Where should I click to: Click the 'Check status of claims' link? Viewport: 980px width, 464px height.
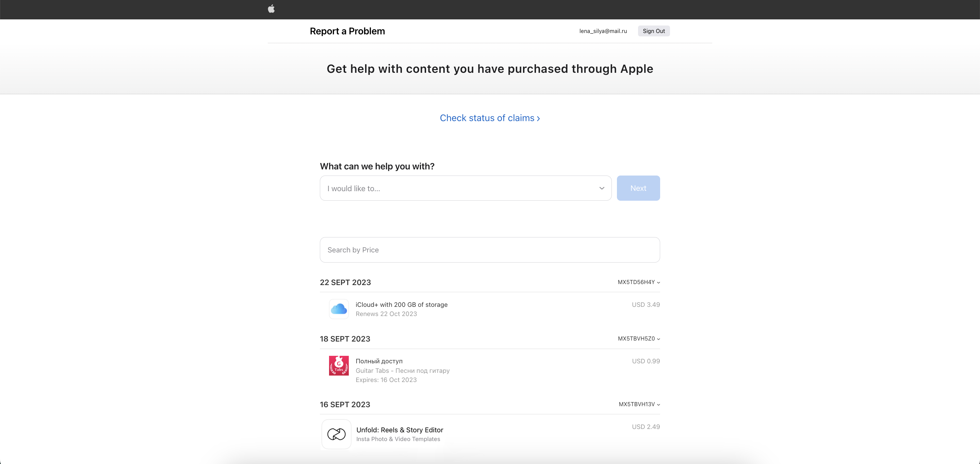click(489, 118)
